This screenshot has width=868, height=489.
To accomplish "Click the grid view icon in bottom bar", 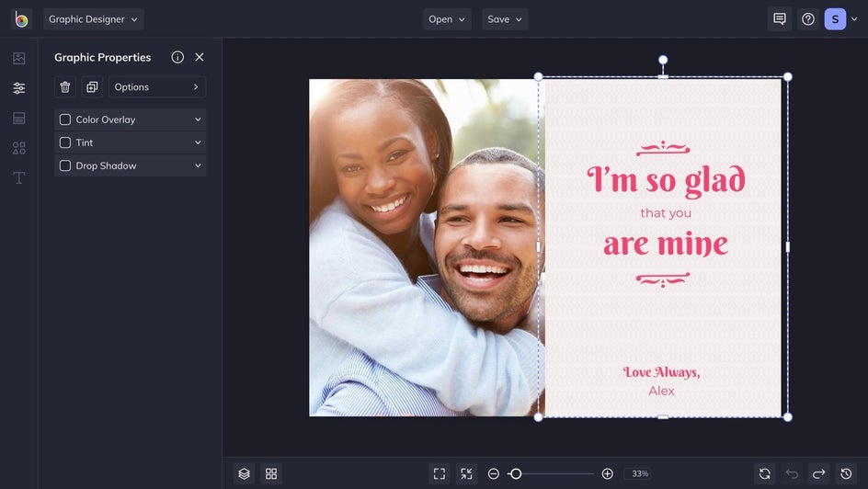I will 271,473.
